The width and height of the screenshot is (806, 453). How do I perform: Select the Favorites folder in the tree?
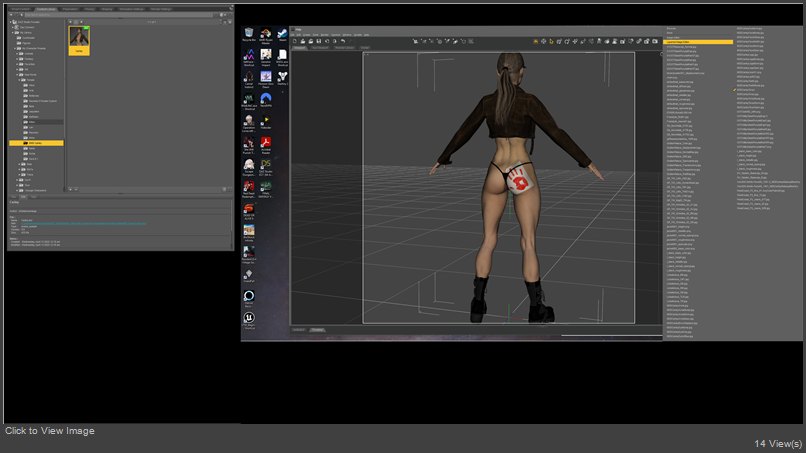coord(30,64)
